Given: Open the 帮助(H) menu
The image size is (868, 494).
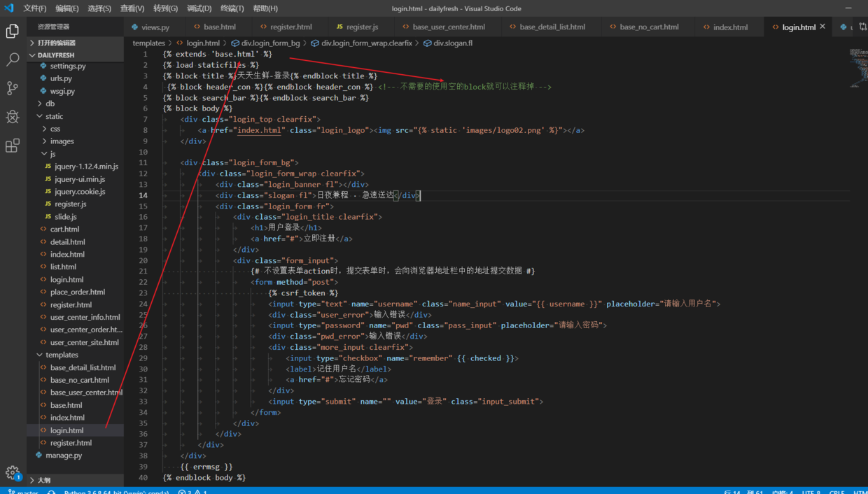Looking at the screenshot, I should (265, 8).
